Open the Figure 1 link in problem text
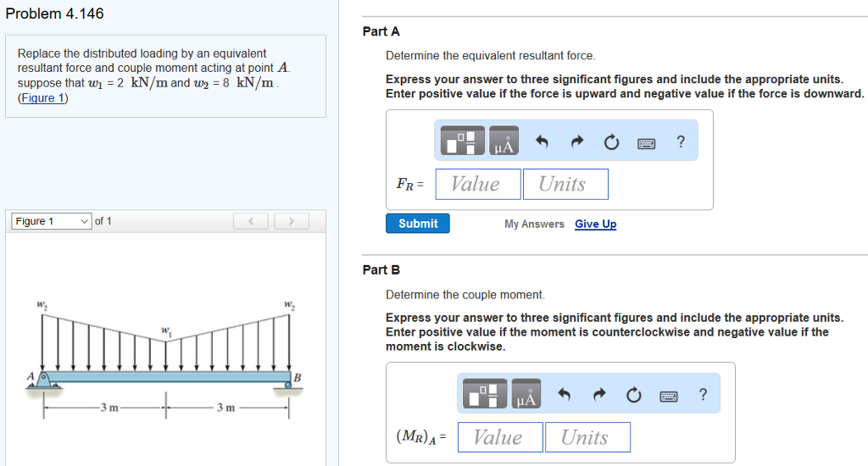 [x=43, y=97]
